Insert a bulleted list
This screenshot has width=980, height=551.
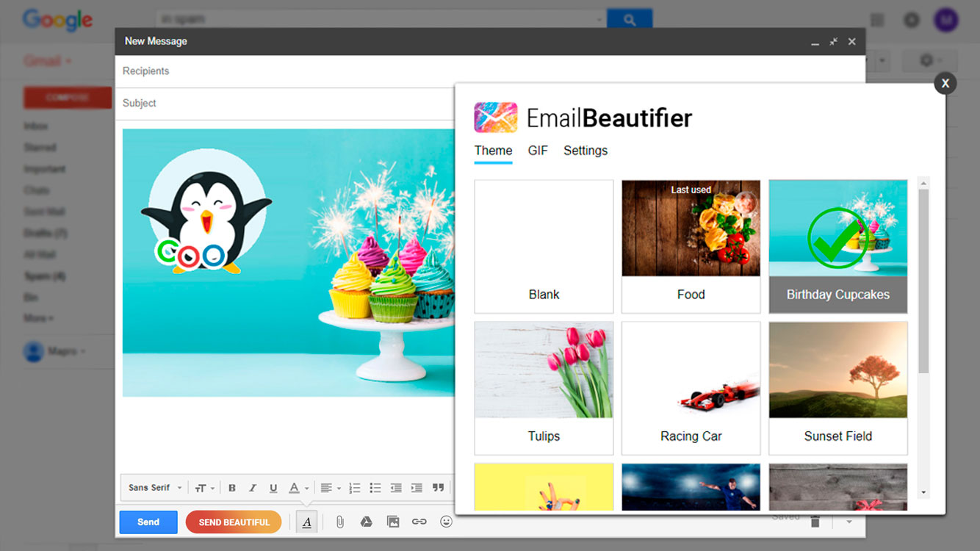(x=375, y=488)
